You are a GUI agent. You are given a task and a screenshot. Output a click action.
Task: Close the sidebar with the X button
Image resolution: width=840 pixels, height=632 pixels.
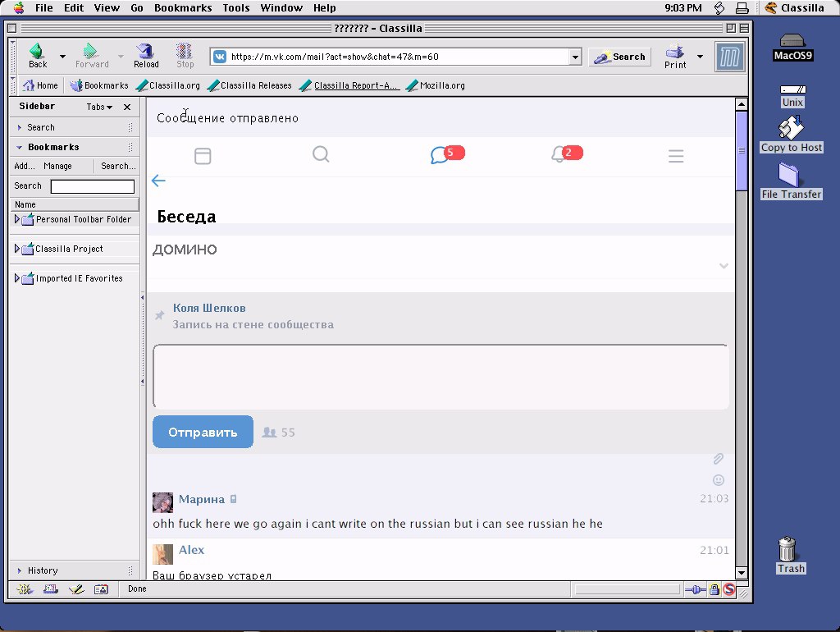click(127, 107)
